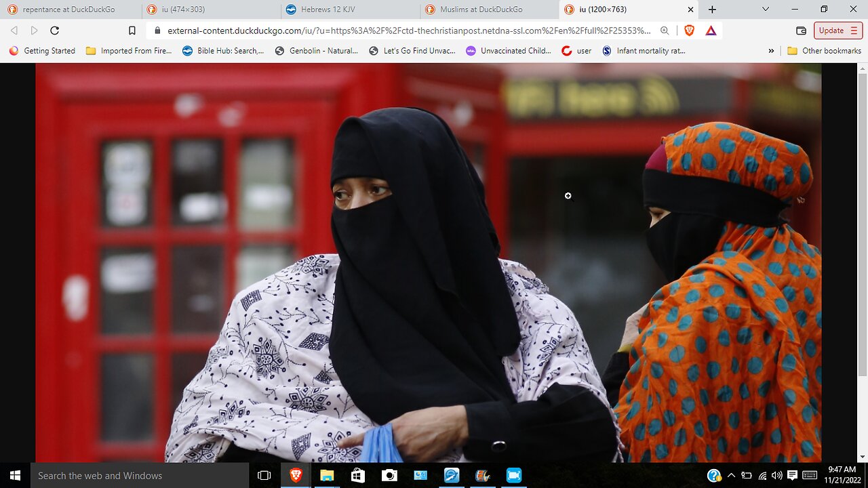Viewport: 868px width, 488px height.
Task: Click the battery status tray icon
Action: (747, 475)
